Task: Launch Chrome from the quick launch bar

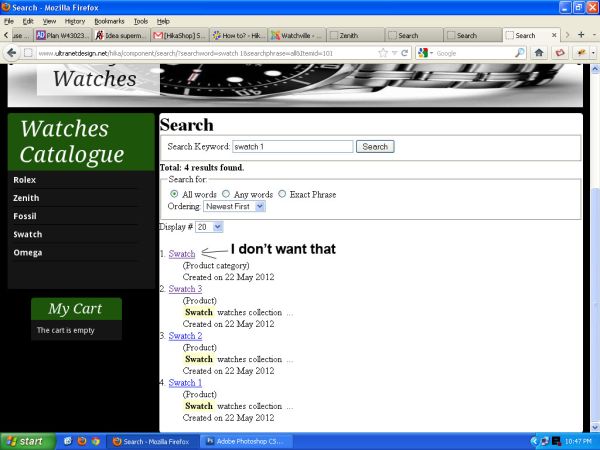Action: coord(96,442)
